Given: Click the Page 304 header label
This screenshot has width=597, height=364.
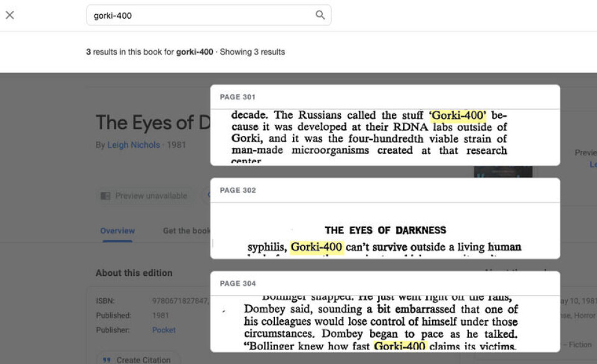Looking at the screenshot, I should (x=238, y=283).
